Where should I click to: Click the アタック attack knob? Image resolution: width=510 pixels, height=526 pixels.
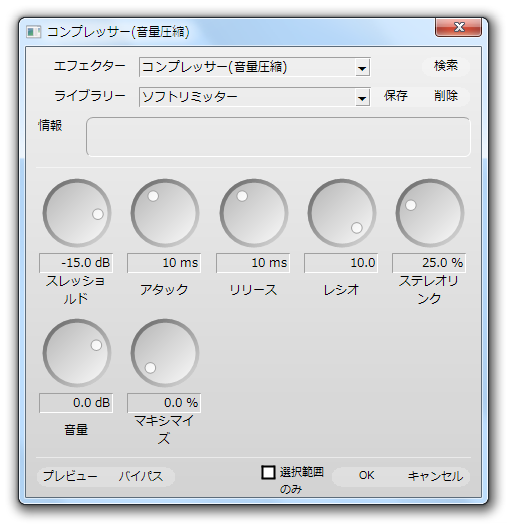tap(165, 213)
